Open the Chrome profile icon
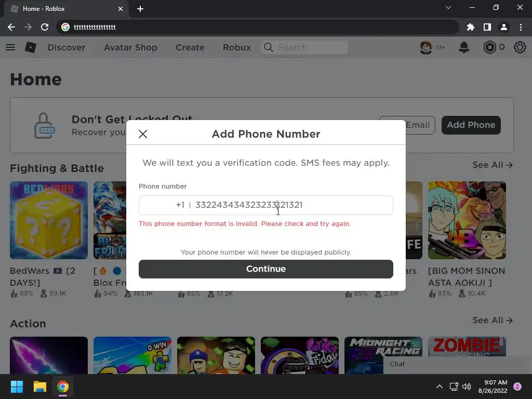Viewport: 532px width, 399px height. (504, 27)
